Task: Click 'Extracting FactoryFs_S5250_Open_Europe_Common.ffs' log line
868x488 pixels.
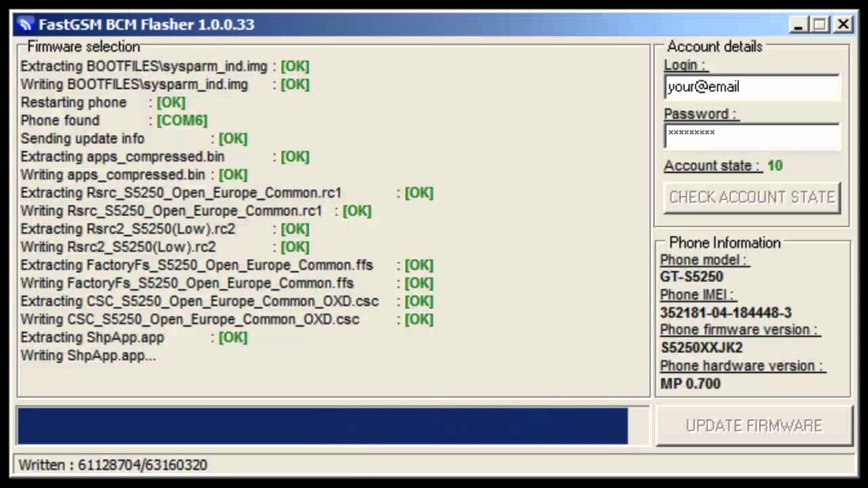Action: pos(227,265)
